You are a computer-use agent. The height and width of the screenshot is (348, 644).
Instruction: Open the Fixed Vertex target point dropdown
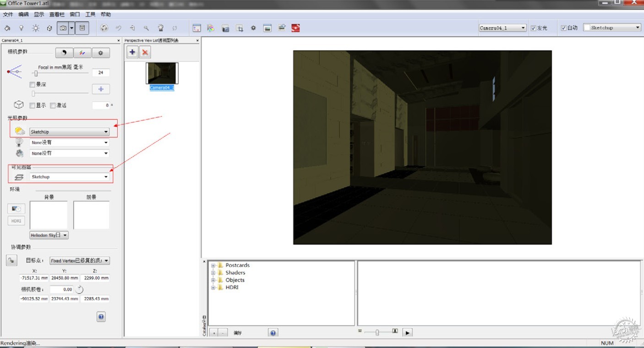(80, 261)
